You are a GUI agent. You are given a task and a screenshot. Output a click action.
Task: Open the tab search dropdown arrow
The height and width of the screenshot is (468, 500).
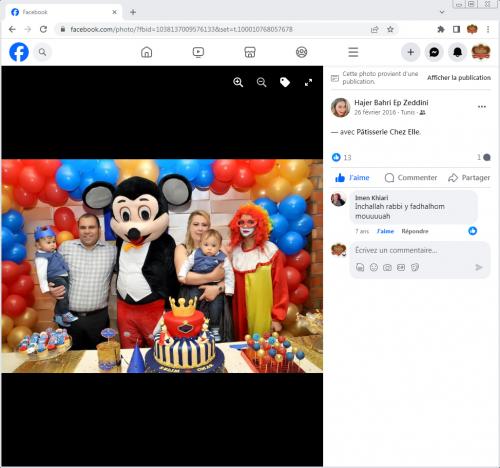442,12
